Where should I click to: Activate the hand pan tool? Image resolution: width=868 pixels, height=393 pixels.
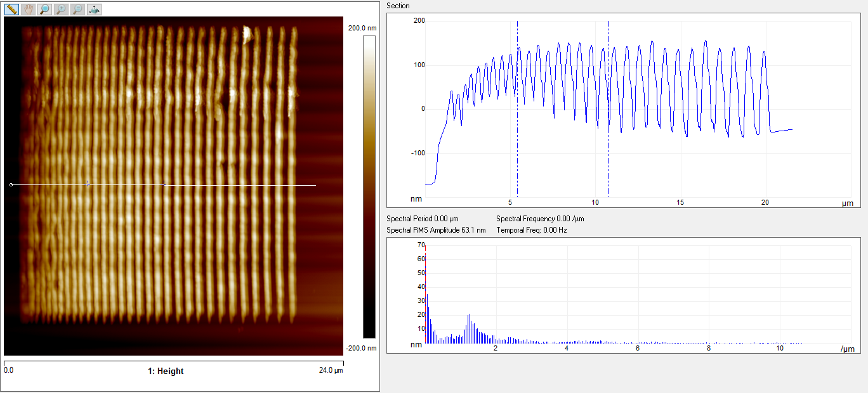[x=29, y=10]
